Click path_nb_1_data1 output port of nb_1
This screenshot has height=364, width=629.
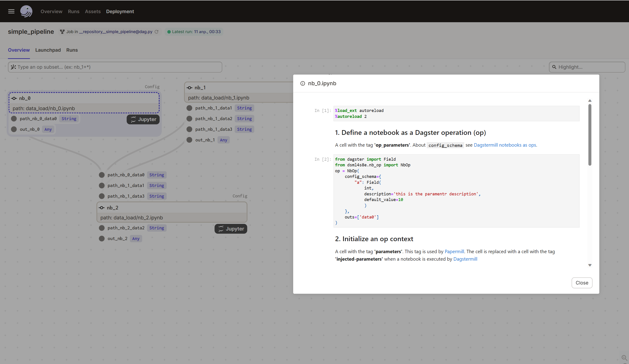pos(190,108)
